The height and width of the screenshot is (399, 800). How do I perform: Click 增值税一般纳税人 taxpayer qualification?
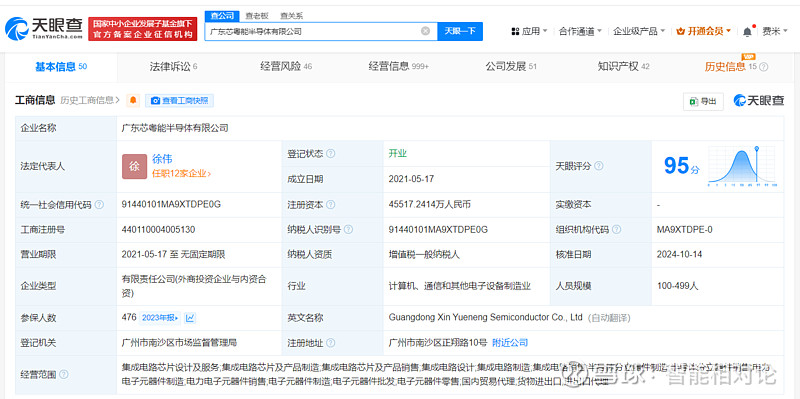423,254
